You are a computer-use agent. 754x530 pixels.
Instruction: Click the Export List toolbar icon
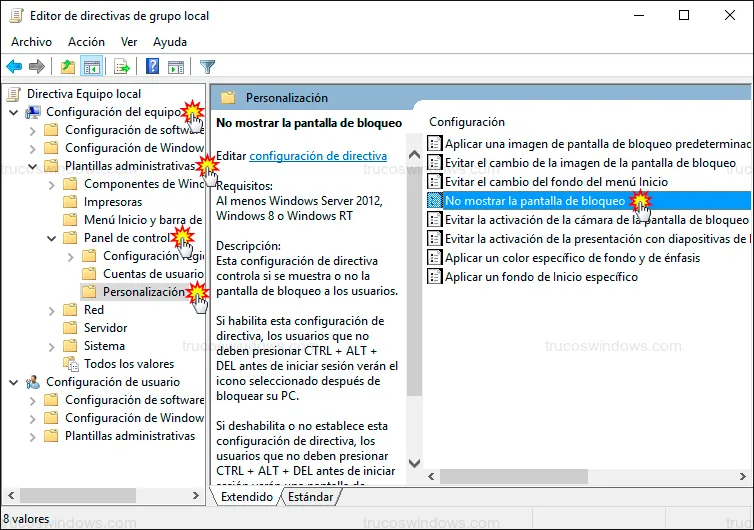[x=122, y=67]
